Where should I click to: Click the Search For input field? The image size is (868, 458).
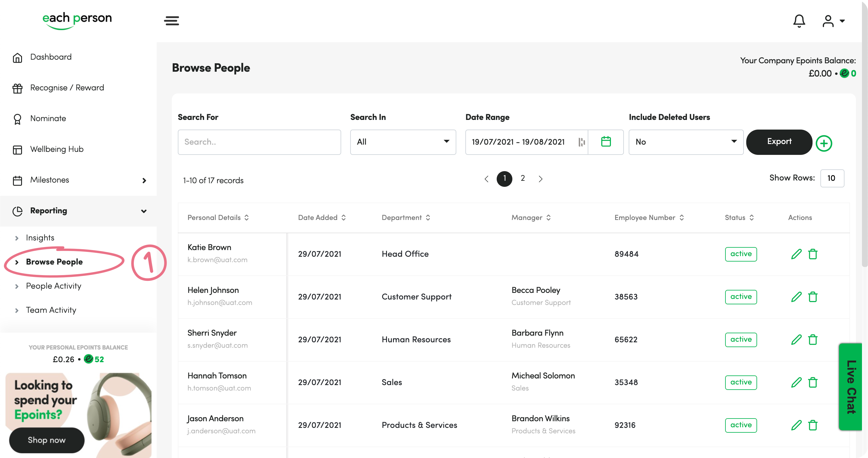tap(259, 142)
